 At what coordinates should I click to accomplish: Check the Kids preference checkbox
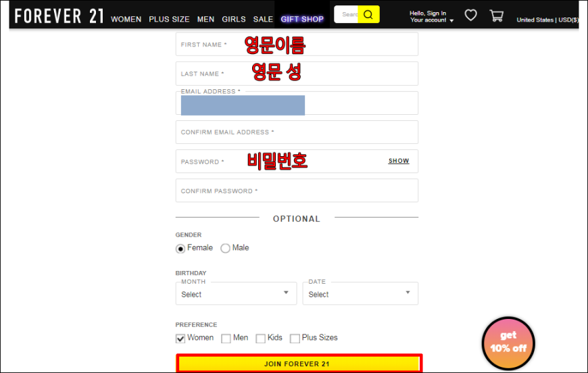260,339
